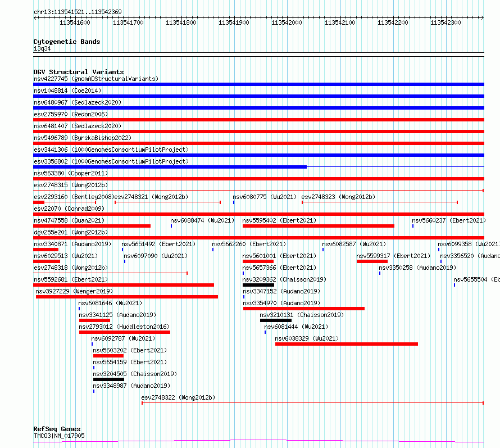Click nsv6081646 (Wu2021) label

110,303
